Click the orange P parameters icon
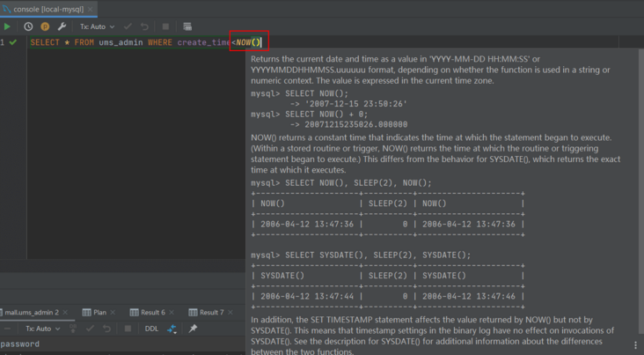This screenshot has width=644, height=355. pyautogui.click(x=45, y=27)
